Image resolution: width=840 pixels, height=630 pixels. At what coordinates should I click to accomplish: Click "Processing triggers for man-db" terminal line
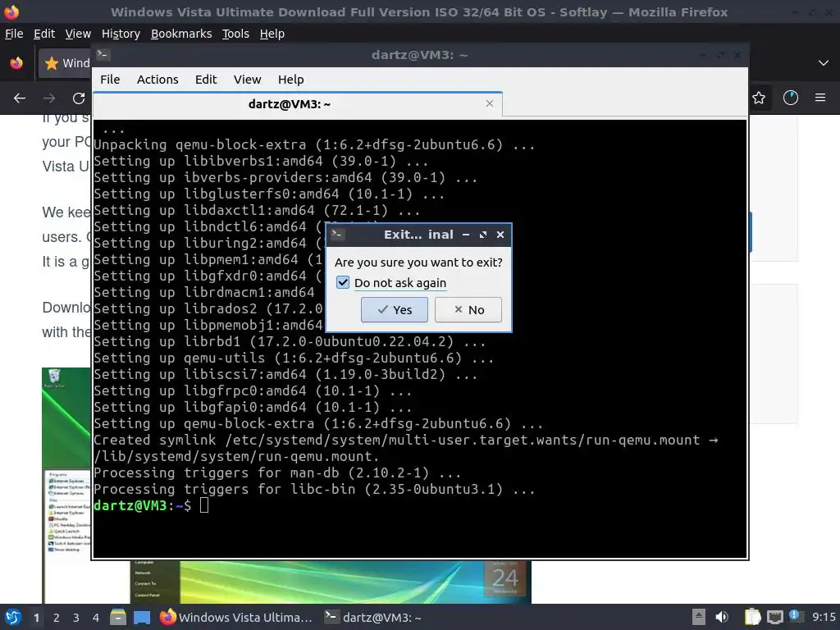point(277,473)
